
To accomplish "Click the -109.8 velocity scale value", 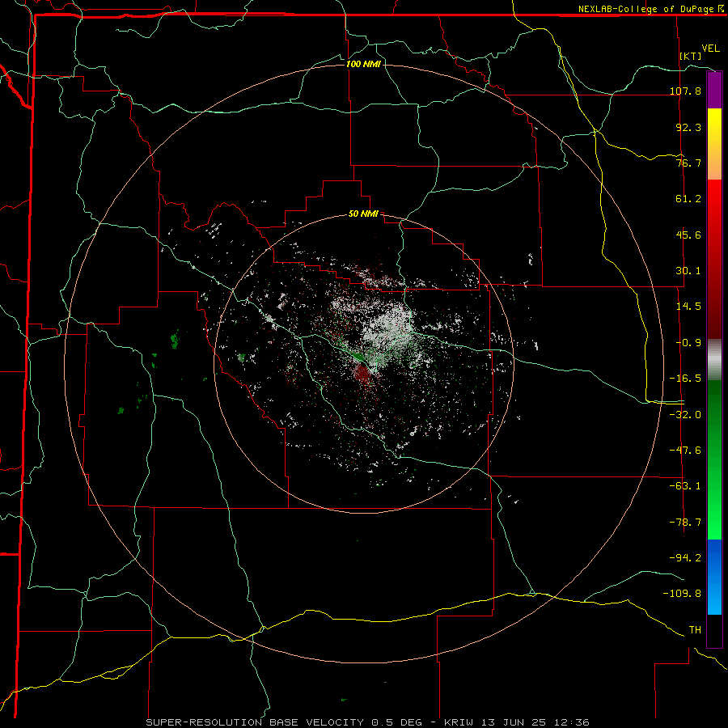I will pos(682,594).
